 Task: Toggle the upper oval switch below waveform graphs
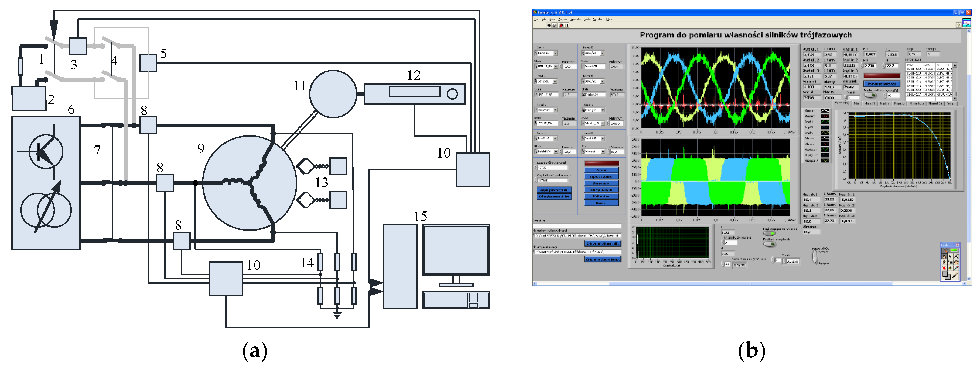tap(769, 233)
